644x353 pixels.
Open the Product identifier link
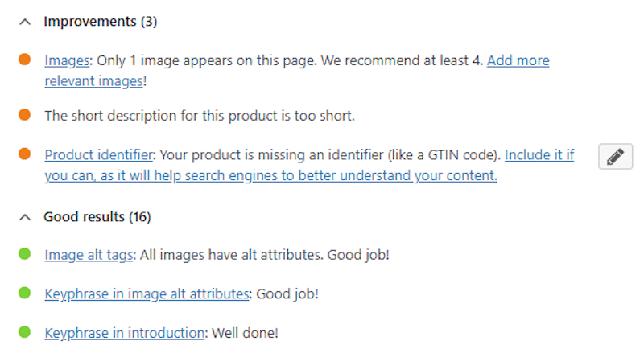(97, 155)
